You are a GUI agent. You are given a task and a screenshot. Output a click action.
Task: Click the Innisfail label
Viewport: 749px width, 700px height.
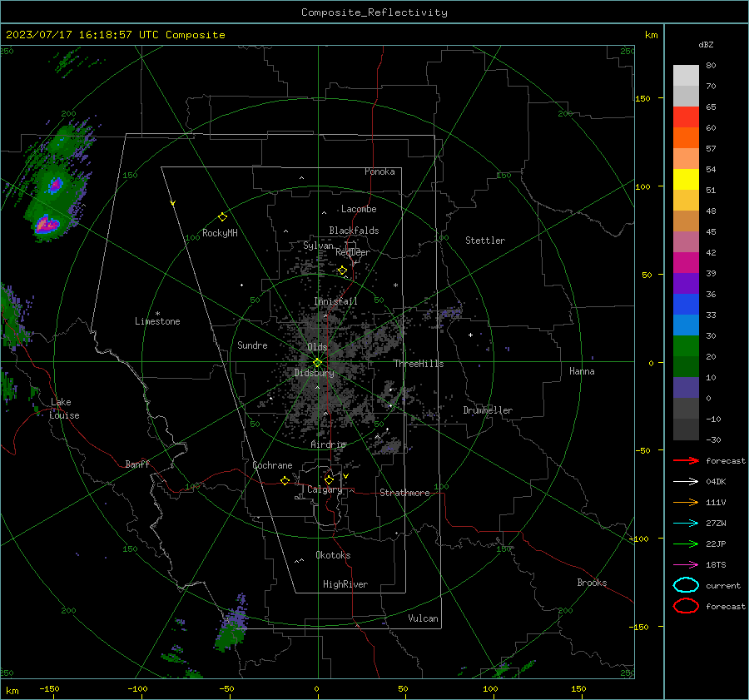pos(335,301)
